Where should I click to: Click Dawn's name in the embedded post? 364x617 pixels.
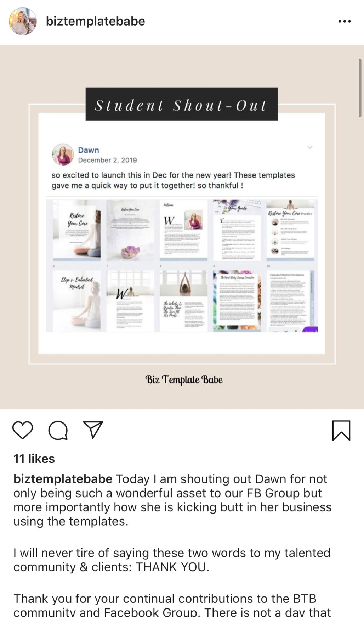click(89, 150)
